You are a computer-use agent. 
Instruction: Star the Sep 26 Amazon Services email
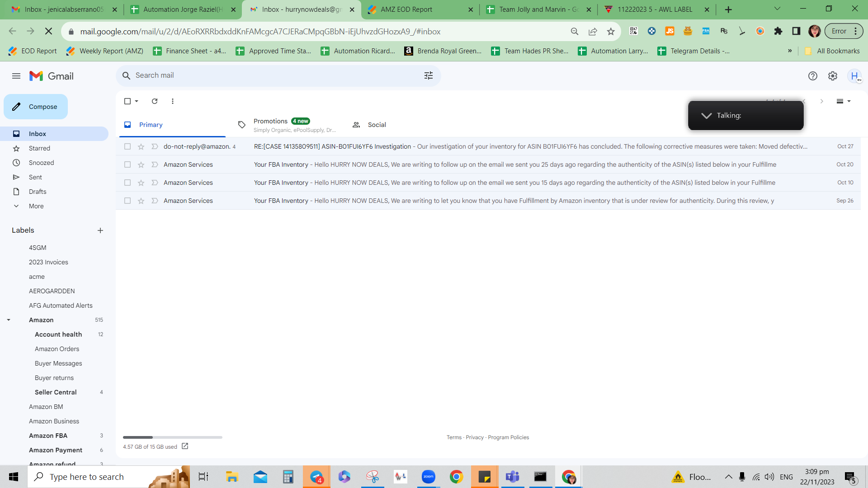[141, 201]
